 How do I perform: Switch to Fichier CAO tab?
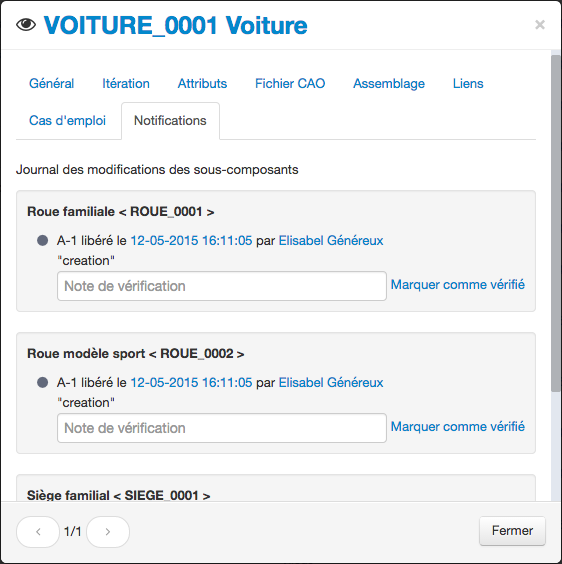[290, 83]
